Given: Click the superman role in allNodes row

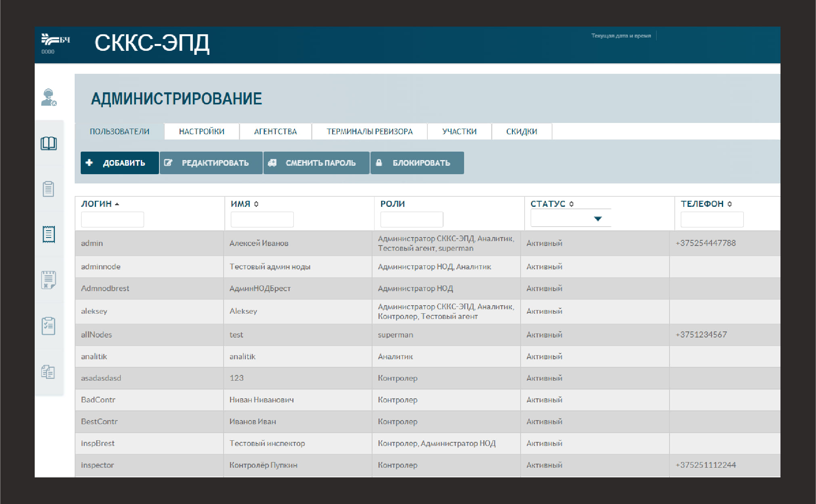Looking at the screenshot, I should point(395,335).
